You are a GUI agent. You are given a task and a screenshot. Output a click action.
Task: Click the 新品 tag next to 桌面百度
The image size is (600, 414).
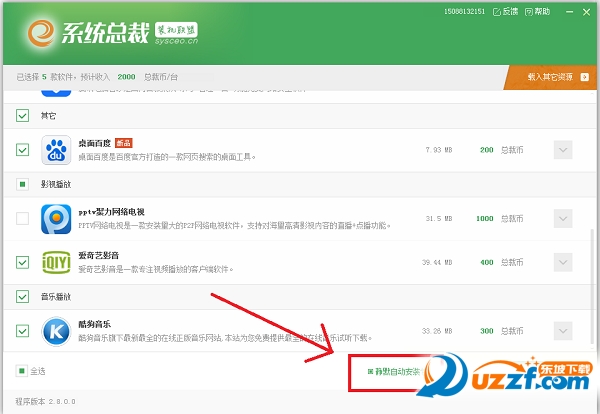pyautogui.click(x=124, y=143)
